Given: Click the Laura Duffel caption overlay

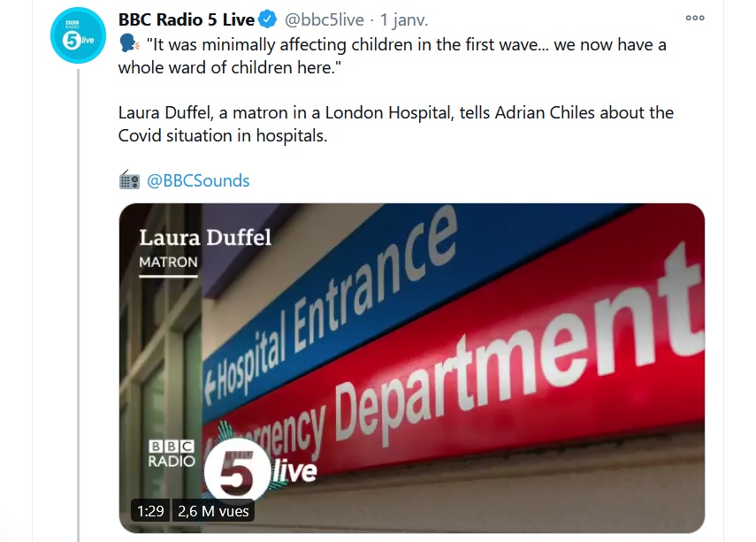Looking at the screenshot, I should pyautogui.click(x=205, y=237).
